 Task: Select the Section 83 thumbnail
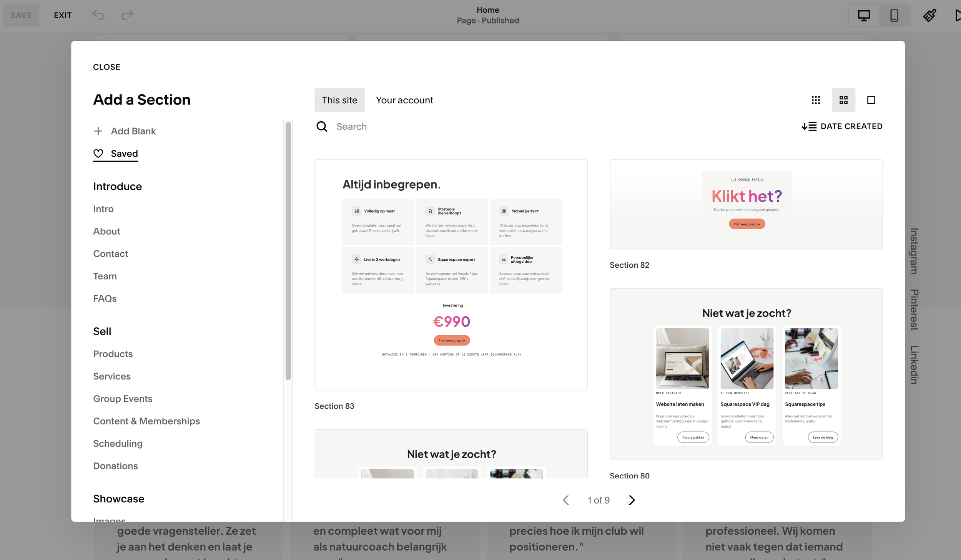[x=451, y=275]
